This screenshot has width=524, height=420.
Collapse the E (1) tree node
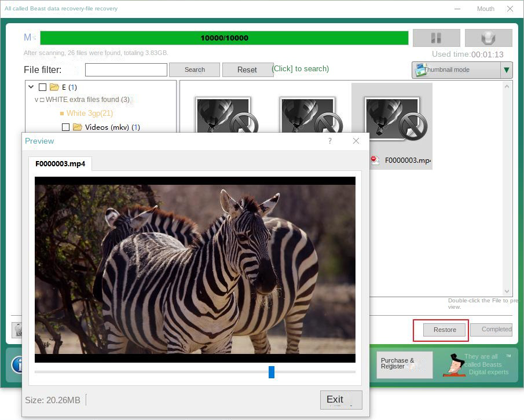[x=31, y=86]
